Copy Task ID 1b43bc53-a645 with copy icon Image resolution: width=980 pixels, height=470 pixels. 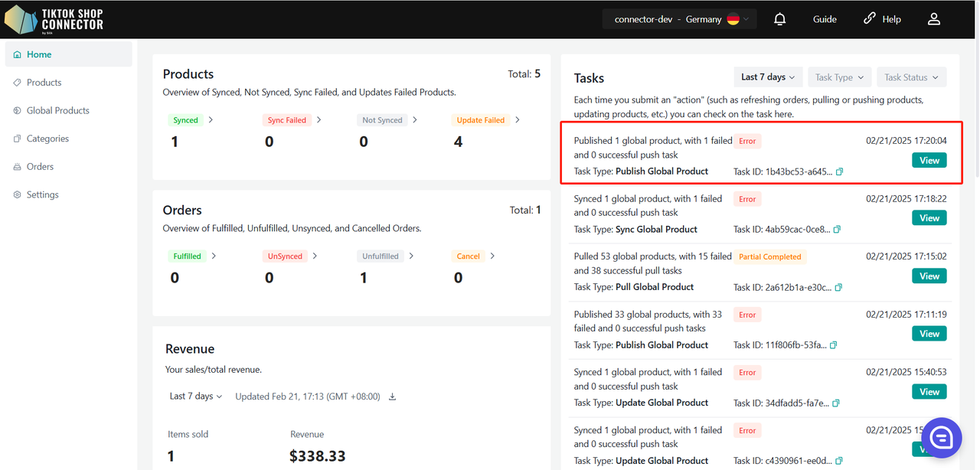tap(839, 171)
